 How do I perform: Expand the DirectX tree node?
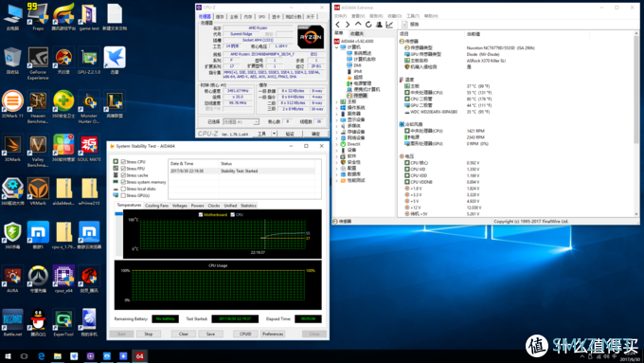(337, 144)
